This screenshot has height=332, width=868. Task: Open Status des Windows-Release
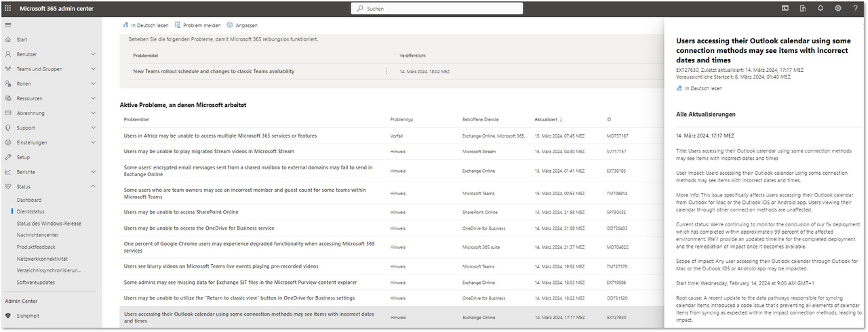pos(49,224)
